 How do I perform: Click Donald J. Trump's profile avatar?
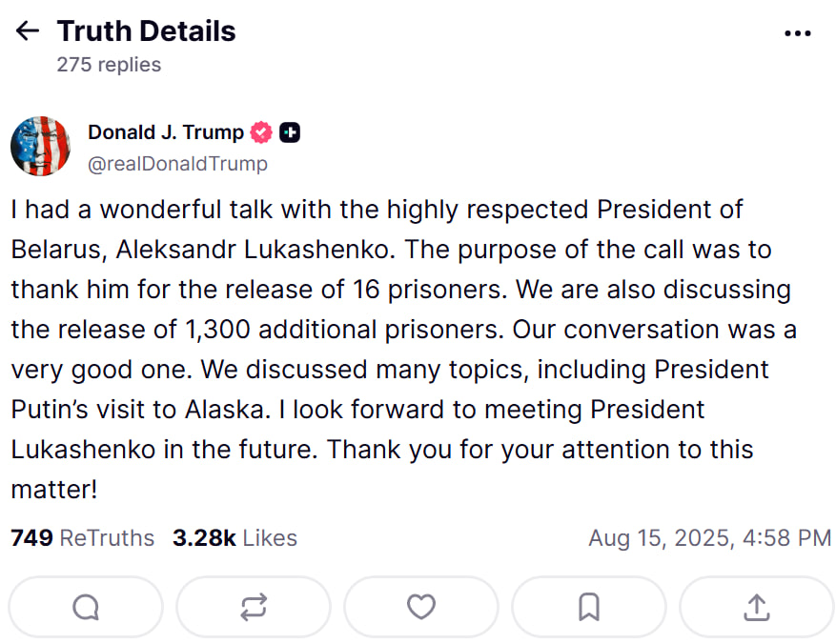click(x=40, y=147)
